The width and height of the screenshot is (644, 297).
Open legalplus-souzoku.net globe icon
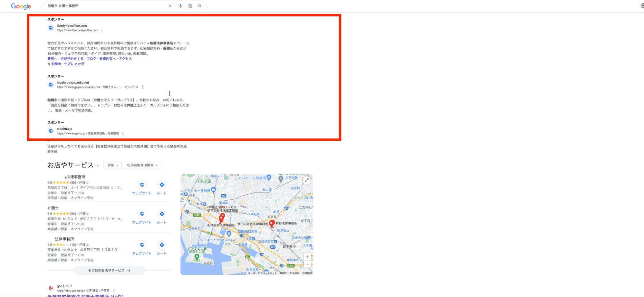[x=51, y=85]
